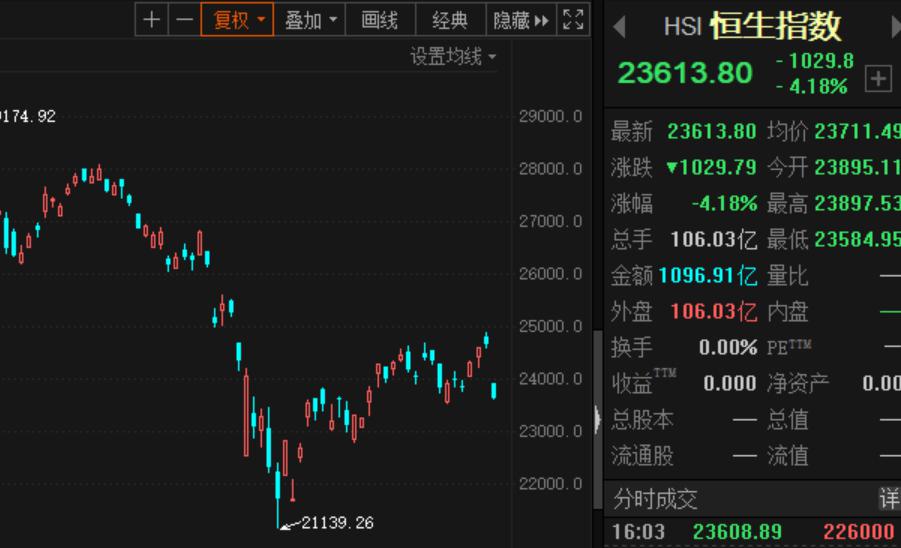The width and height of the screenshot is (901, 548).
Task: Click the 换手 0.00% value
Action: [x=728, y=347]
